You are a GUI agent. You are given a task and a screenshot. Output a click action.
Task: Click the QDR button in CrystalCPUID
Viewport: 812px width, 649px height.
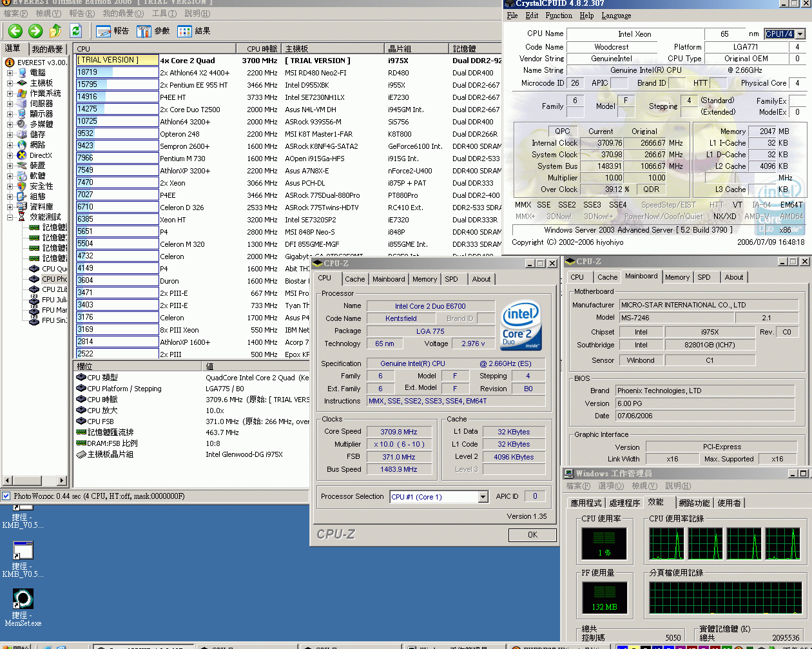coord(651,189)
